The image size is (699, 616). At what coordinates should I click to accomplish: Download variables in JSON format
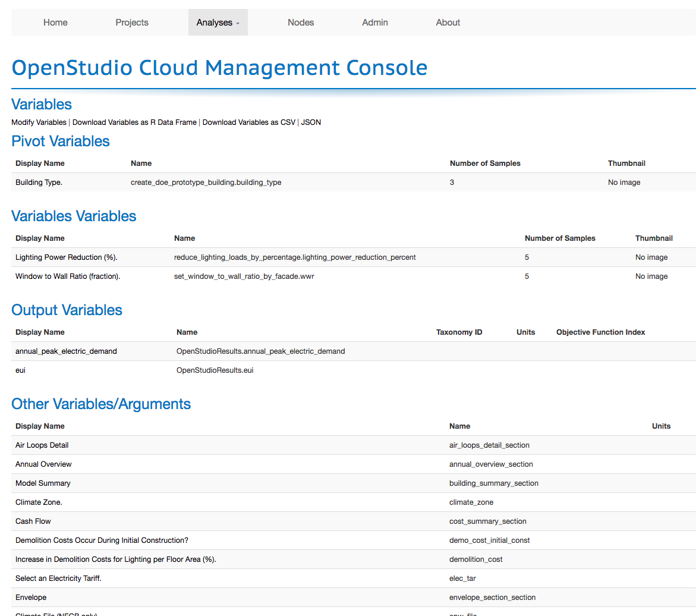click(311, 122)
